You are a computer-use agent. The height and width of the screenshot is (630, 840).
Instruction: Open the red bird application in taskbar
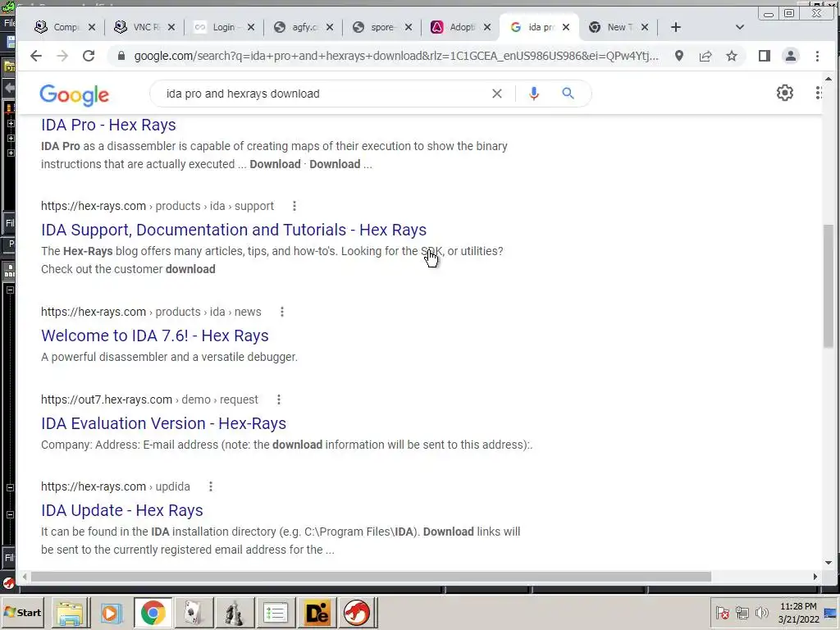coord(357,613)
